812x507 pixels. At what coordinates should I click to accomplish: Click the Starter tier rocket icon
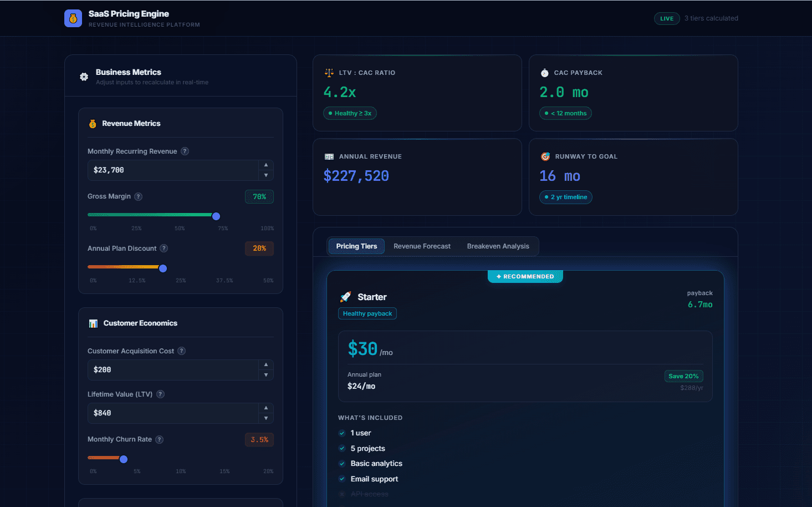pos(345,297)
